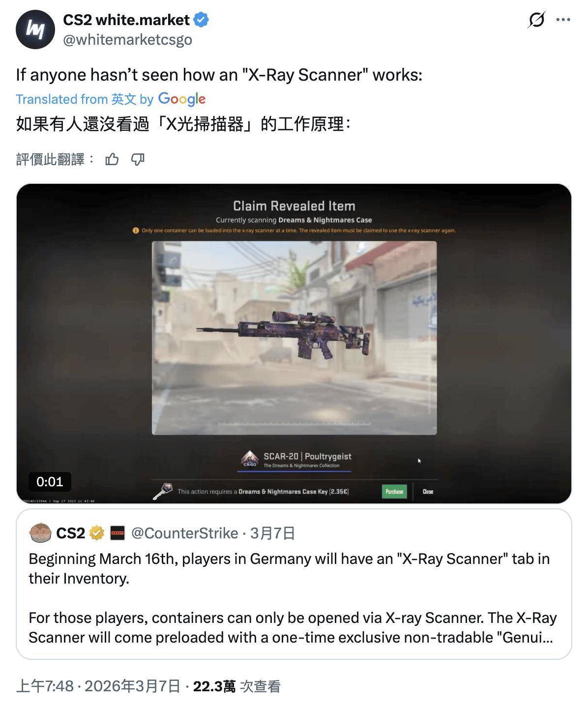Click the green Purchase button in video
This screenshot has height=707, width=588.
tap(394, 491)
